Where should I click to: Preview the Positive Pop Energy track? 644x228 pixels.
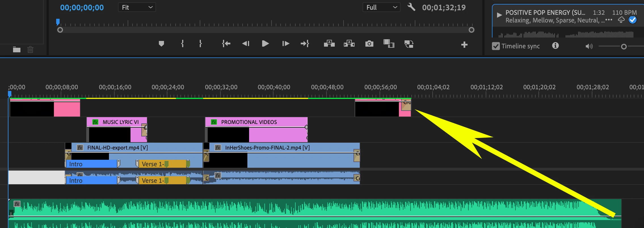(x=499, y=15)
